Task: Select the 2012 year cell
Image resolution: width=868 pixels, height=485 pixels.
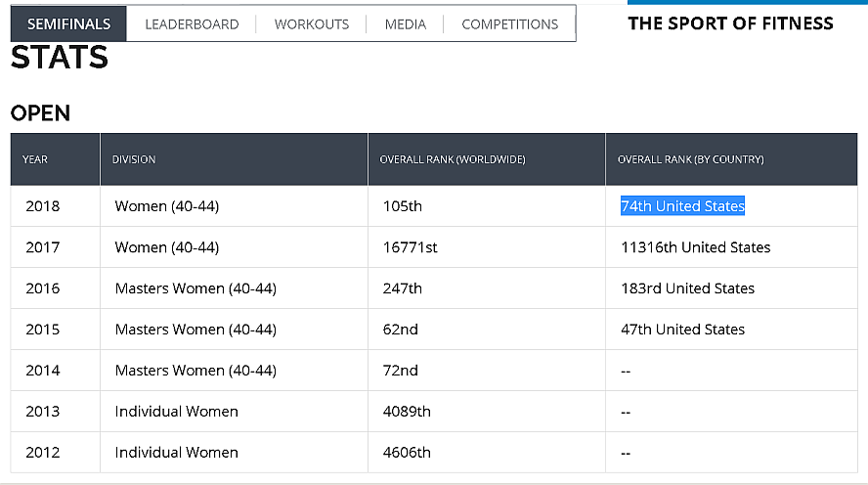Action: pos(56,452)
